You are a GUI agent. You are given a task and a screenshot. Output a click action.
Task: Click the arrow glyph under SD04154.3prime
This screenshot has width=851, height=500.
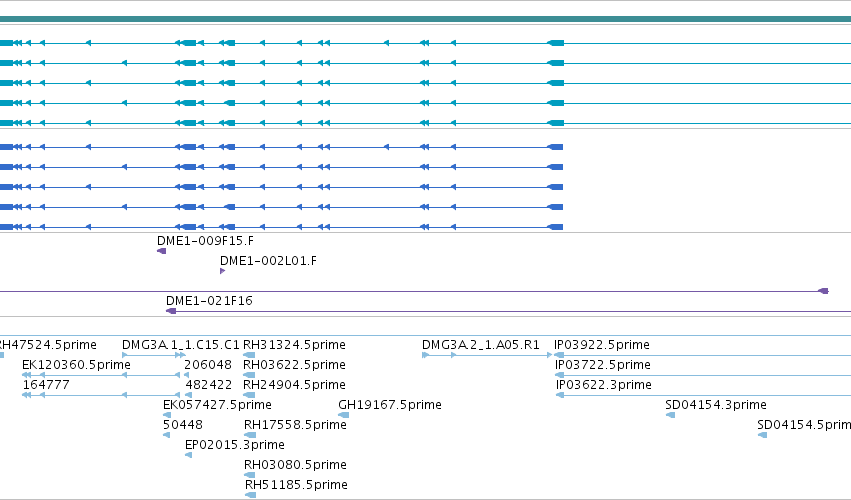[x=670, y=415]
